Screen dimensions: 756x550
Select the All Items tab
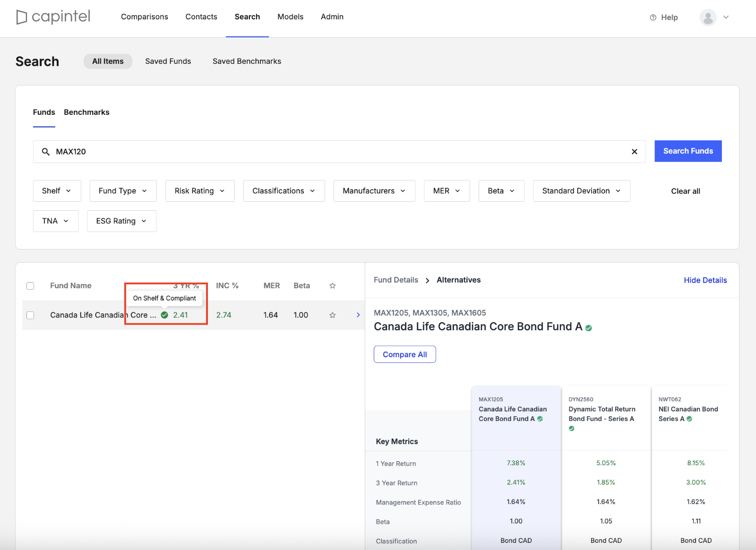pyautogui.click(x=108, y=61)
